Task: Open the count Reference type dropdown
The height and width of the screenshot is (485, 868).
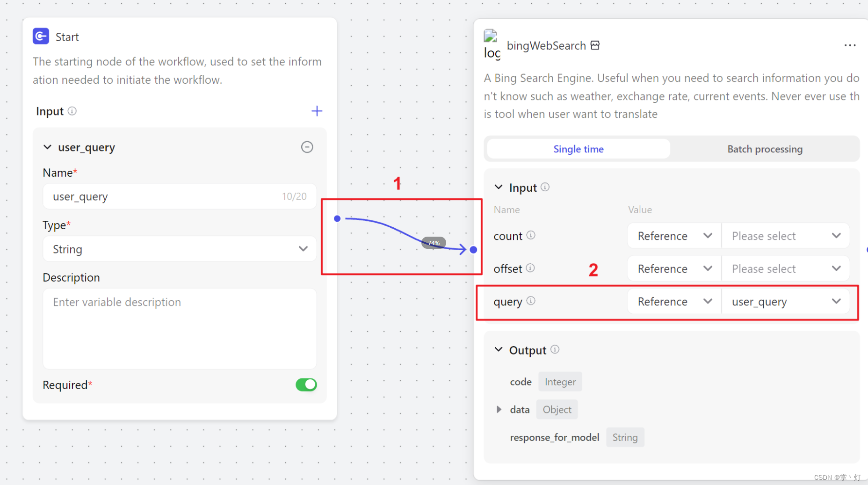Action: click(x=674, y=236)
